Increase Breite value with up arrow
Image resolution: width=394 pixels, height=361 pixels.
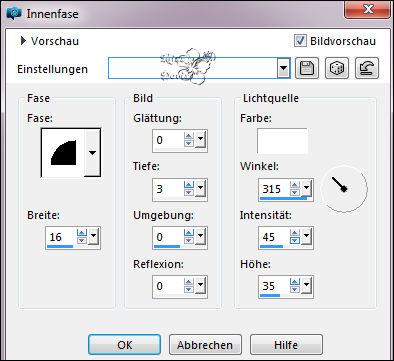82,233
